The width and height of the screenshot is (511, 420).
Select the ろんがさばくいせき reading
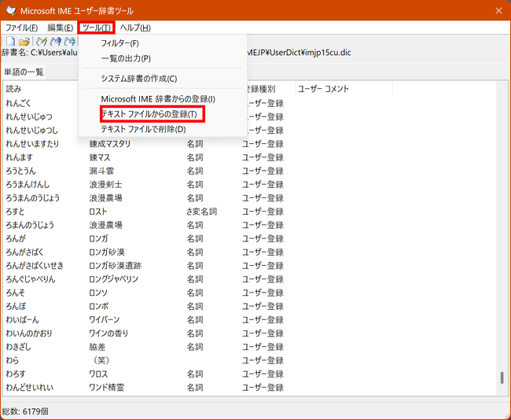click(x=35, y=266)
